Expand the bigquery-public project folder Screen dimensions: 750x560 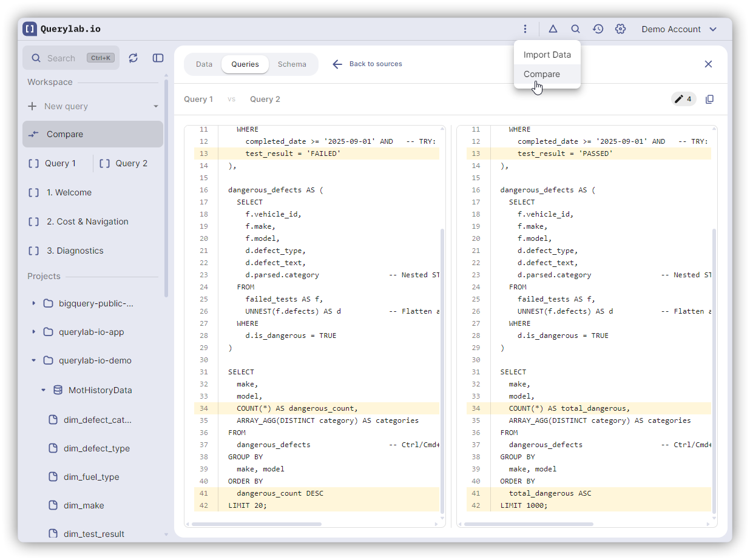[34, 303]
